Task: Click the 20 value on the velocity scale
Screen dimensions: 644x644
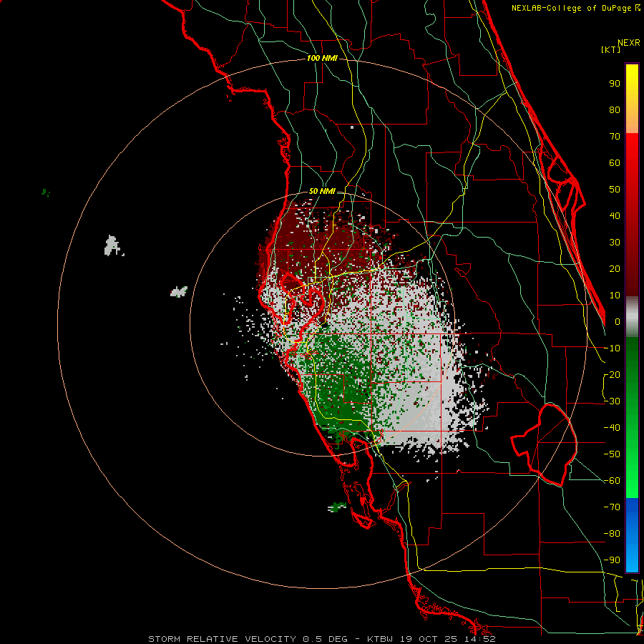Action: pyautogui.click(x=615, y=268)
